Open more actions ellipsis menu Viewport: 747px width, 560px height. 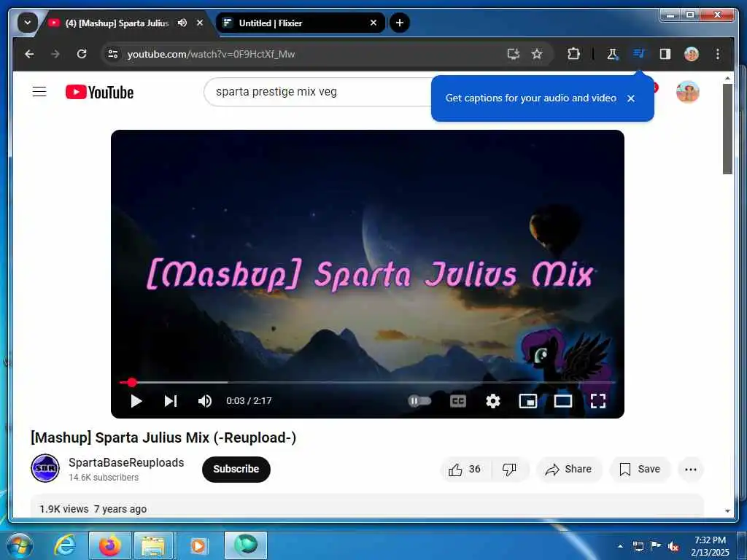click(x=690, y=469)
